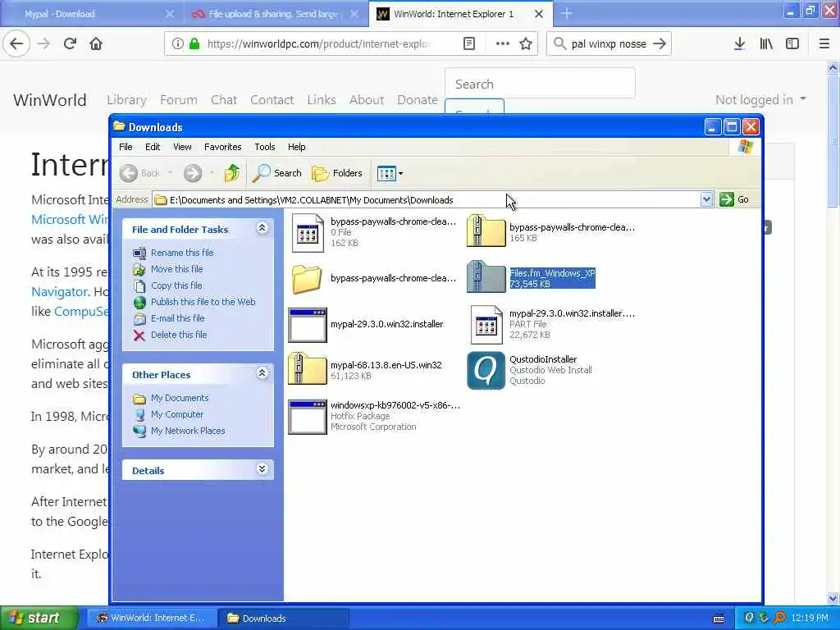
Task: Click the Qustodio tray icon
Action: coord(748,618)
